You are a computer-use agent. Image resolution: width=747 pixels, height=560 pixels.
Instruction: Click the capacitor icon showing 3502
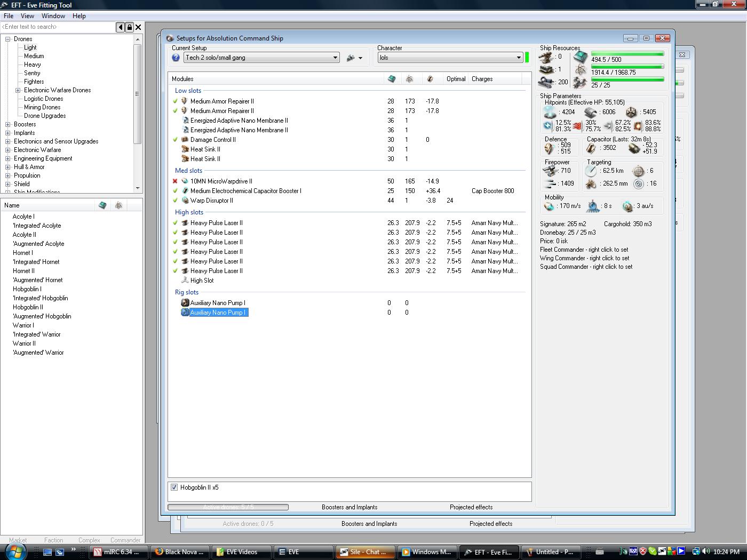coord(591,148)
